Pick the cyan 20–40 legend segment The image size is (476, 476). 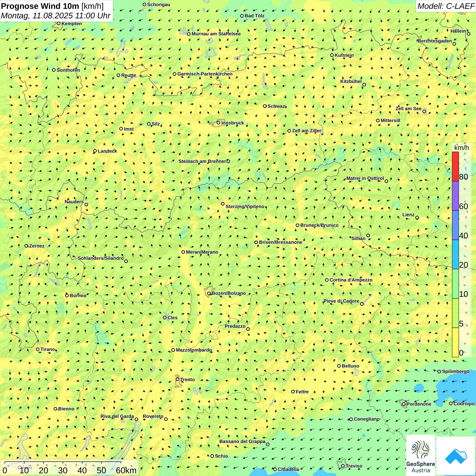[455, 254]
